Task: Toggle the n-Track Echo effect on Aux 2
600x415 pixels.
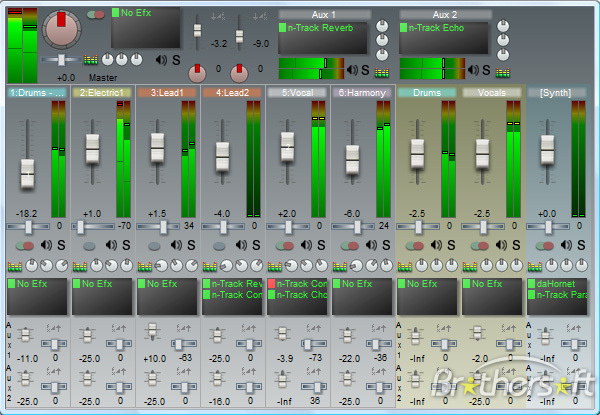Action: coord(404,28)
